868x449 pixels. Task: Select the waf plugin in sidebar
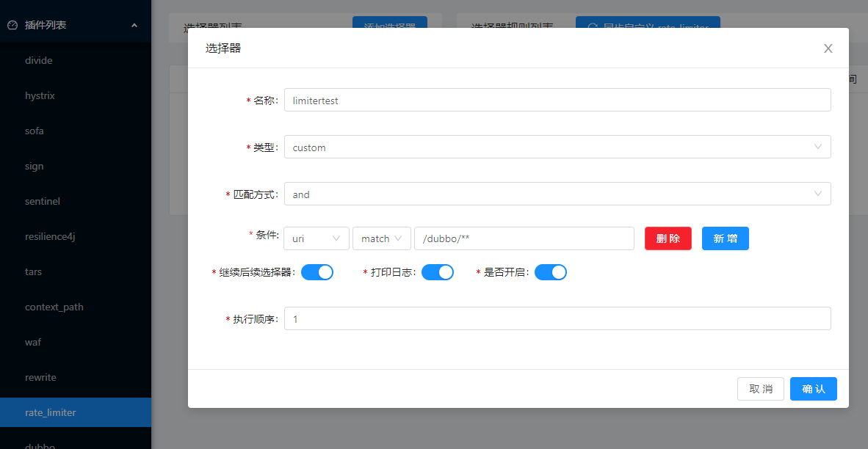(x=33, y=342)
